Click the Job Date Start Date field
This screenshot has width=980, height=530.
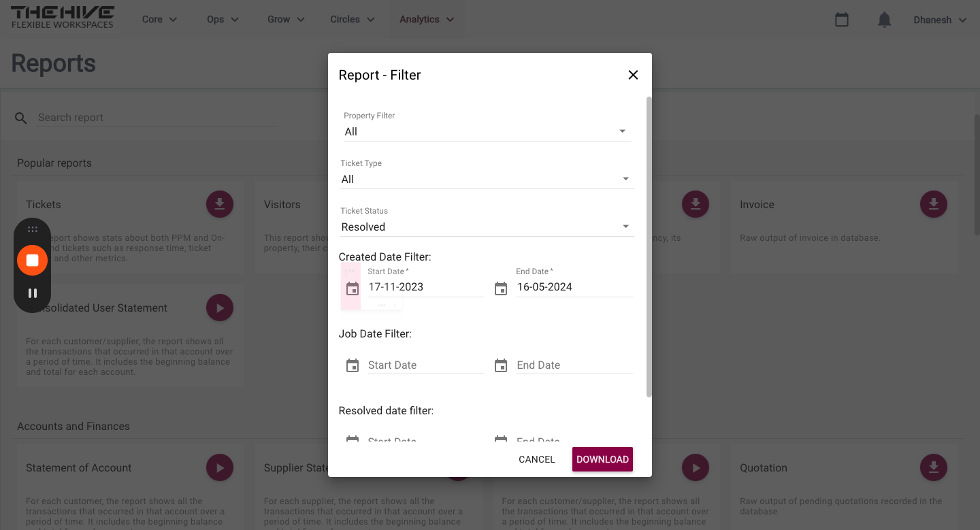pyautogui.click(x=425, y=365)
